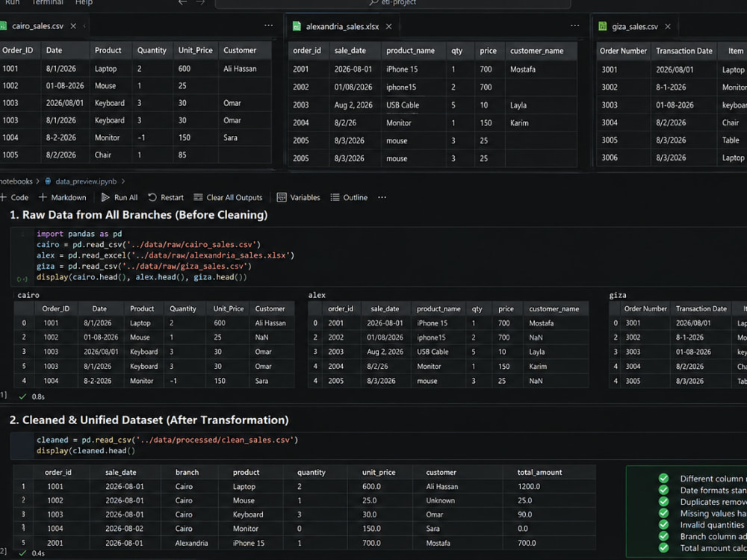Click the alexandria_sales.xlsx file icon

(297, 27)
